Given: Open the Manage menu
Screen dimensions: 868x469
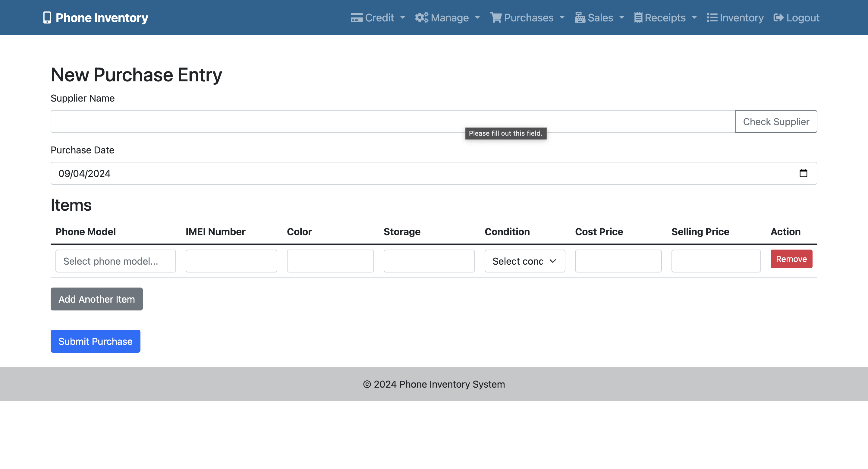Looking at the screenshot, I should pos(449,17).
